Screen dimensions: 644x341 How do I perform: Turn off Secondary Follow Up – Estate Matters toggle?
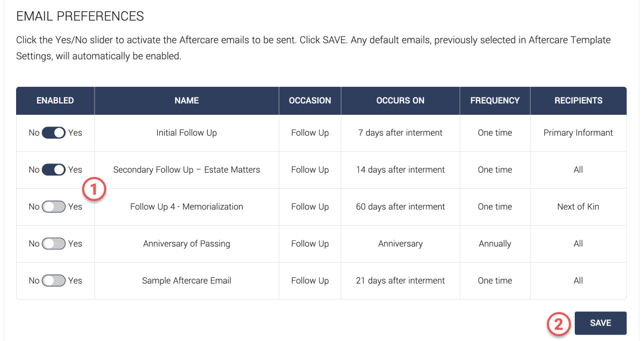click(54, 169)
